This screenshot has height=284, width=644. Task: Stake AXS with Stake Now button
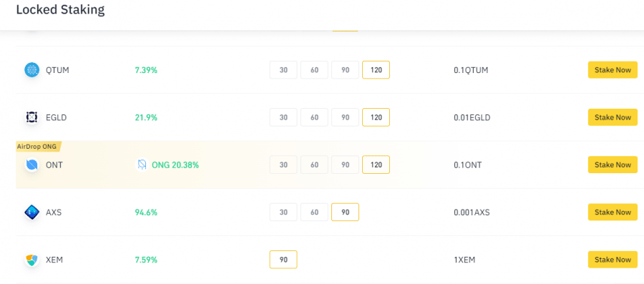pos(613,212)
